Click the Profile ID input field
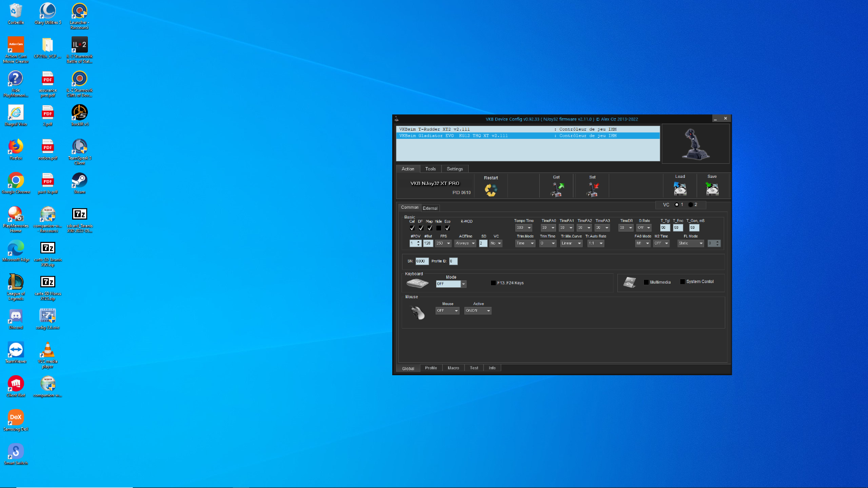This screenshot has height=488, width=868. (x=453, y=261)
